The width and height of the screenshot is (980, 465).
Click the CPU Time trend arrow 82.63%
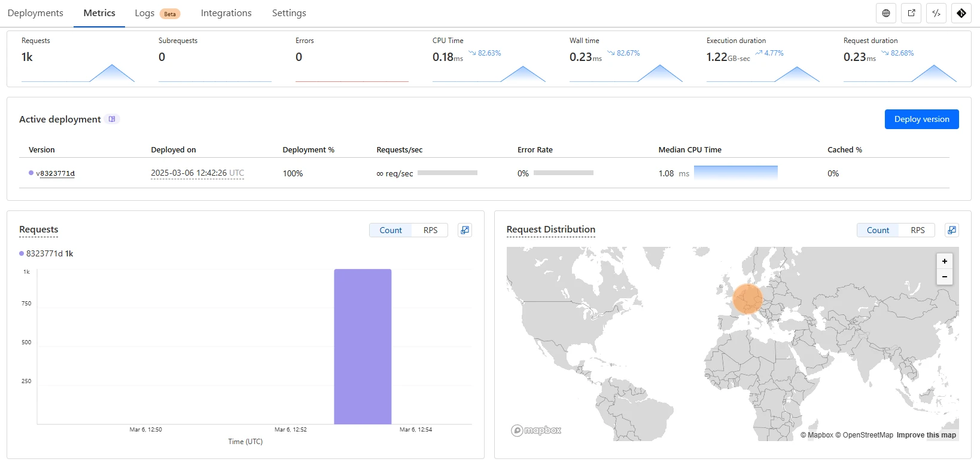coord(472,53)
